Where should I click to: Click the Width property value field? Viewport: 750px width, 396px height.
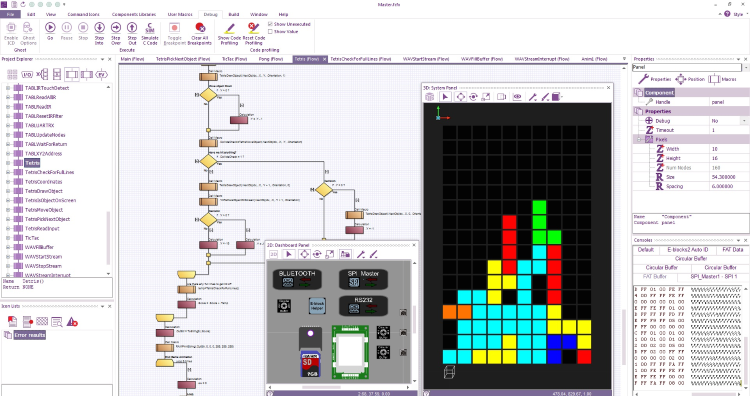click(729, 149)
